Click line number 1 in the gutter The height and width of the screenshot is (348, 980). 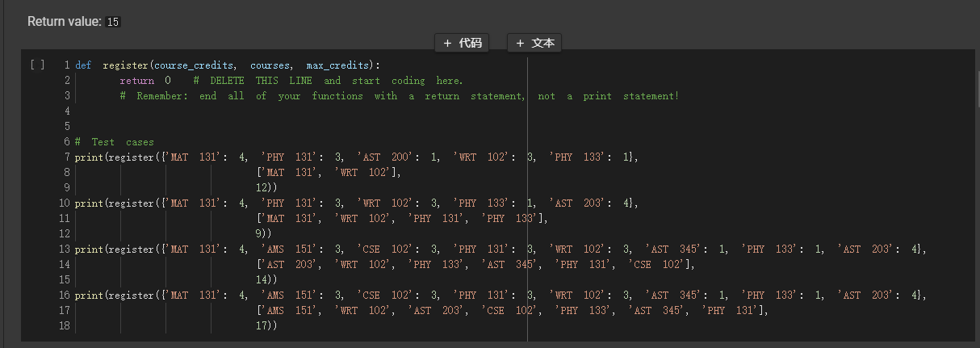click(67, 65)
